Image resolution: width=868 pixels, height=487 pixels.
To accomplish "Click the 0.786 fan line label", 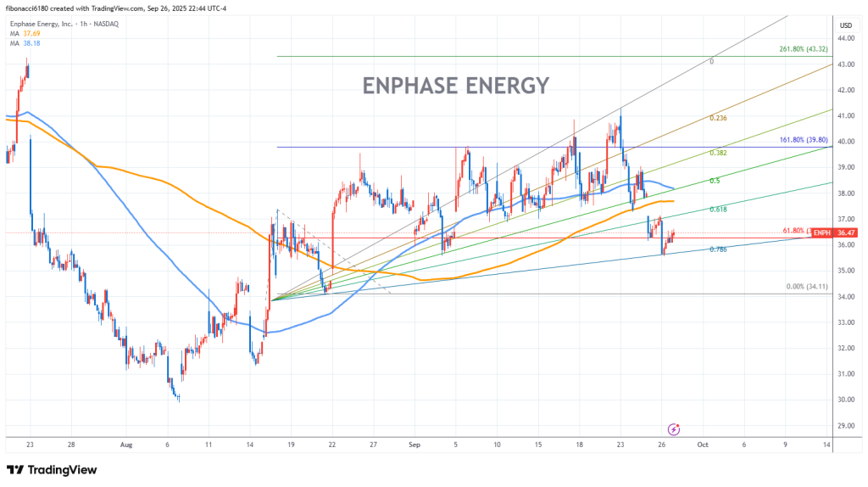I will (x=719, y=249).
